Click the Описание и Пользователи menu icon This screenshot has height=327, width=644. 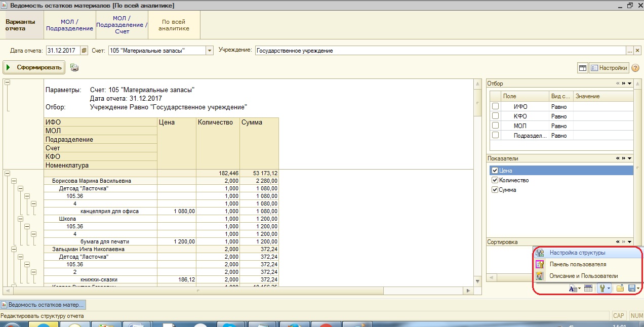[x=540, y=276]
